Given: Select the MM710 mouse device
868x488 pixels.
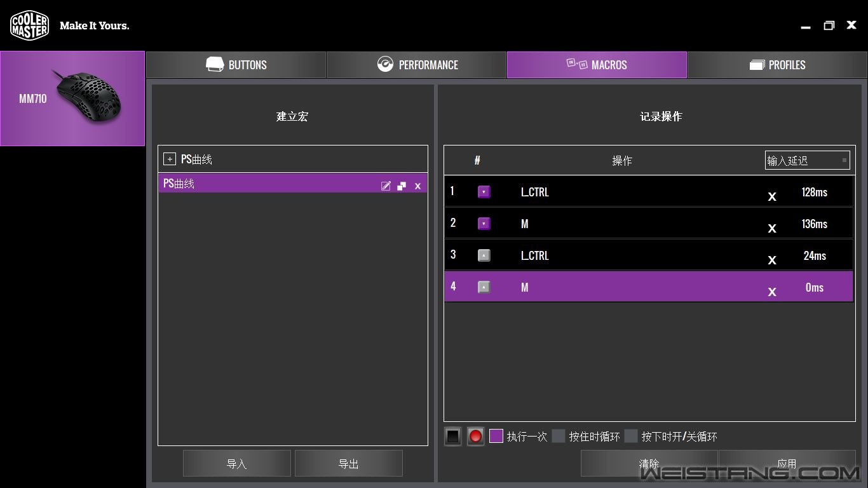Looking at the screenshot, I should pos(72,98).
